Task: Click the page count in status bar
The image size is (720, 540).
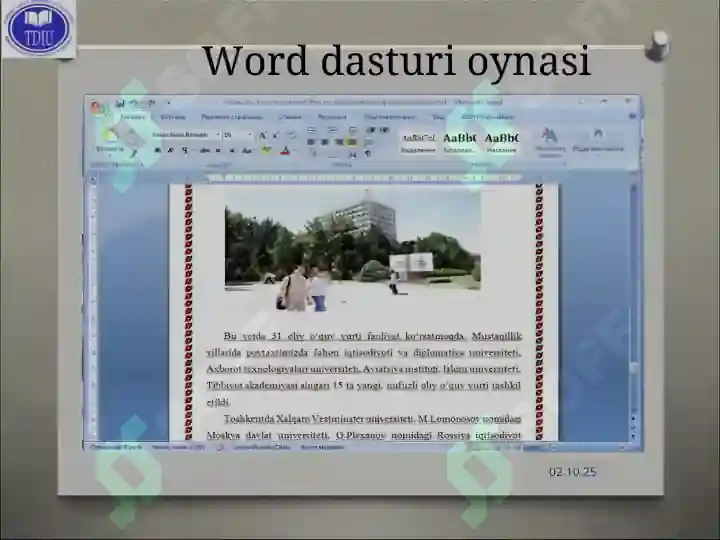Action: click(x=116, y=447)
